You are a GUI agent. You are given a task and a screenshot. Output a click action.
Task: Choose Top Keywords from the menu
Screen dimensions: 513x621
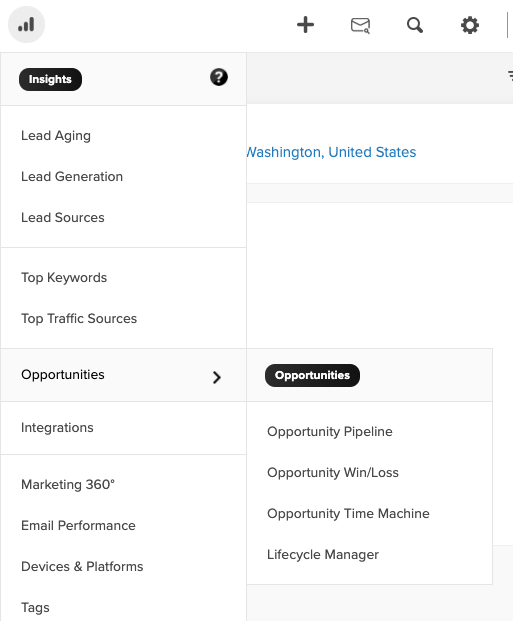pyautogui.click(x=64, y=278)
